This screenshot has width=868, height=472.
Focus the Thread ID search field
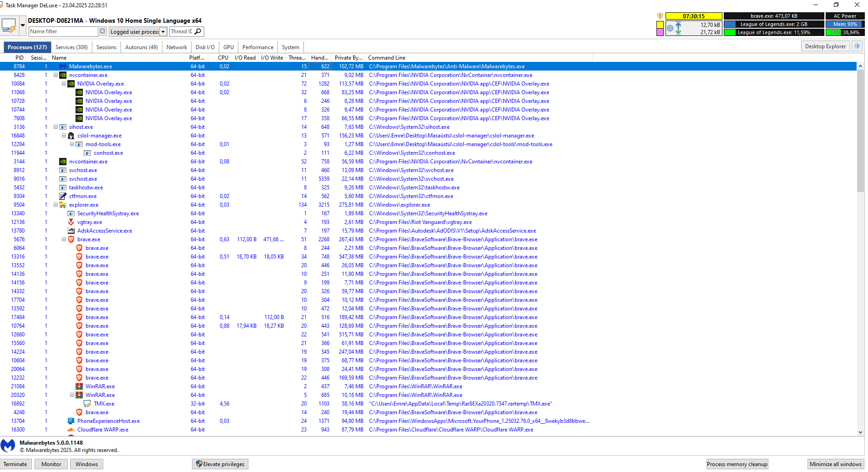click(x=182, y=31)
